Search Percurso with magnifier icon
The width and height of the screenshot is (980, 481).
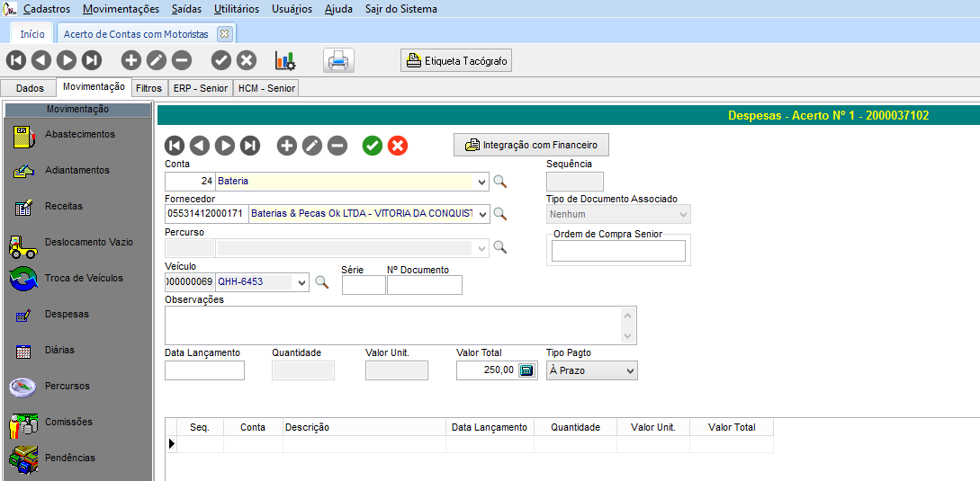point(500,247)
